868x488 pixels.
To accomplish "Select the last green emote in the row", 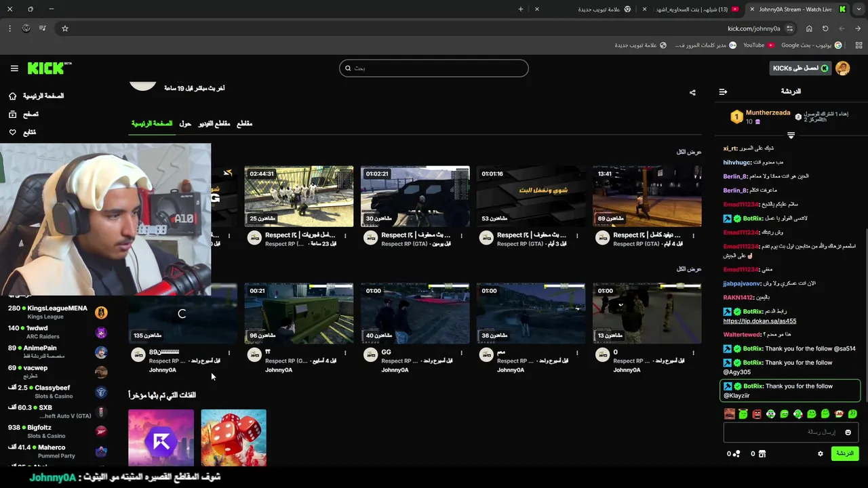I will tap(852, 413).
